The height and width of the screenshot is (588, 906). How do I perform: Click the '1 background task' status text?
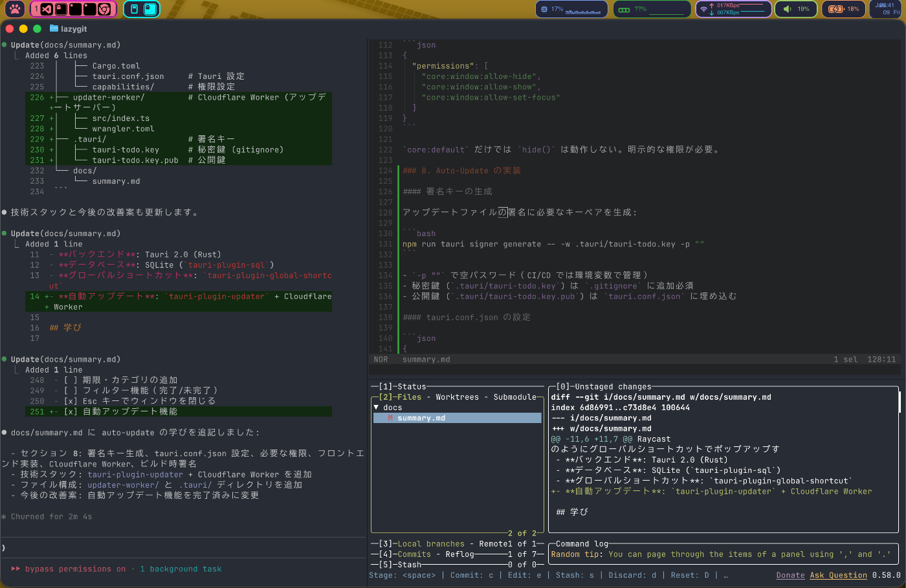click(x=181, y=569)
